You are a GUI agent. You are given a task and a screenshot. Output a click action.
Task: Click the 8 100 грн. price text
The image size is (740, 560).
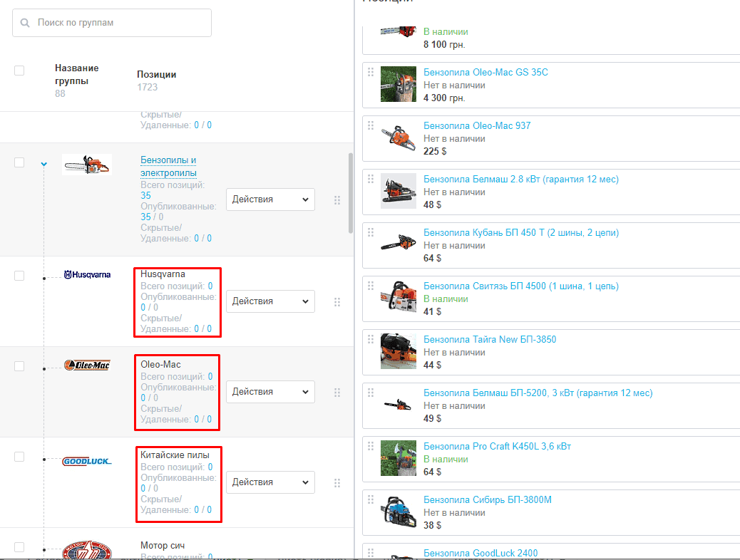pyautogui.click(x=444, y=44)
